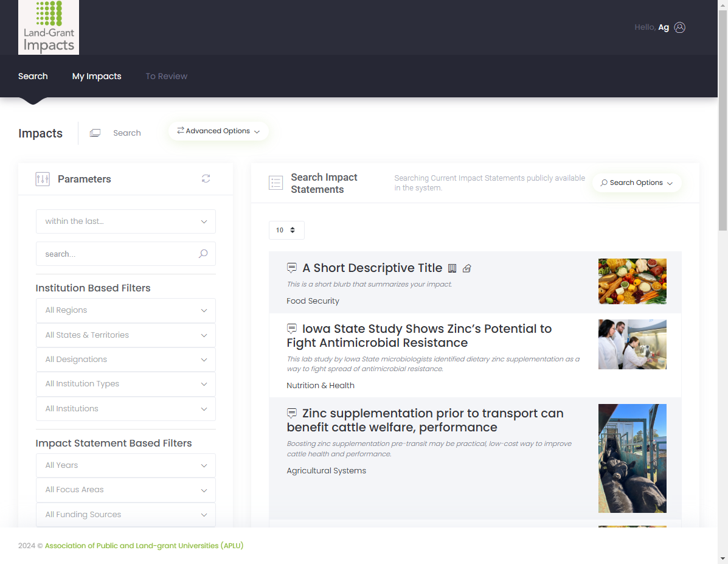Click the Land-Grant Impacts logo
The image size is (728, 564).
[48, 27]
